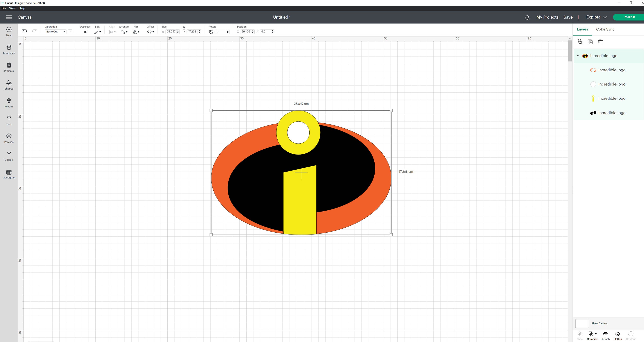Delete selected layer with trash icon
644x342 pixels.
[x=600, y=42]
